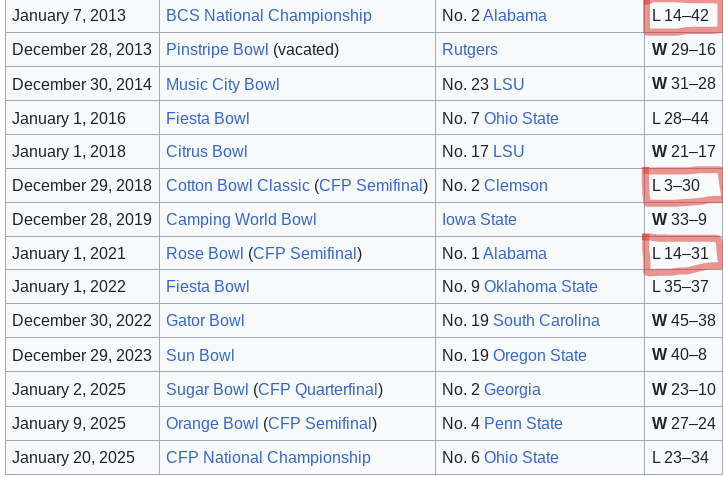Open the BCS National Championship link
Screen dimensions: 723x477
click(268, 15)
